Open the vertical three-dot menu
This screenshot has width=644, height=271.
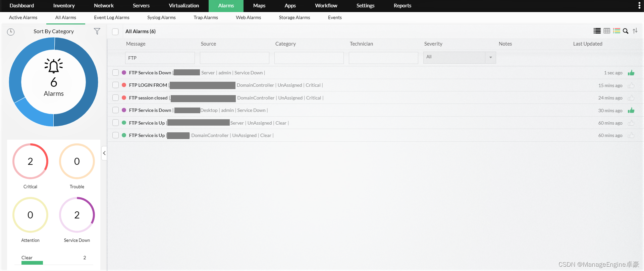(639, 6)
